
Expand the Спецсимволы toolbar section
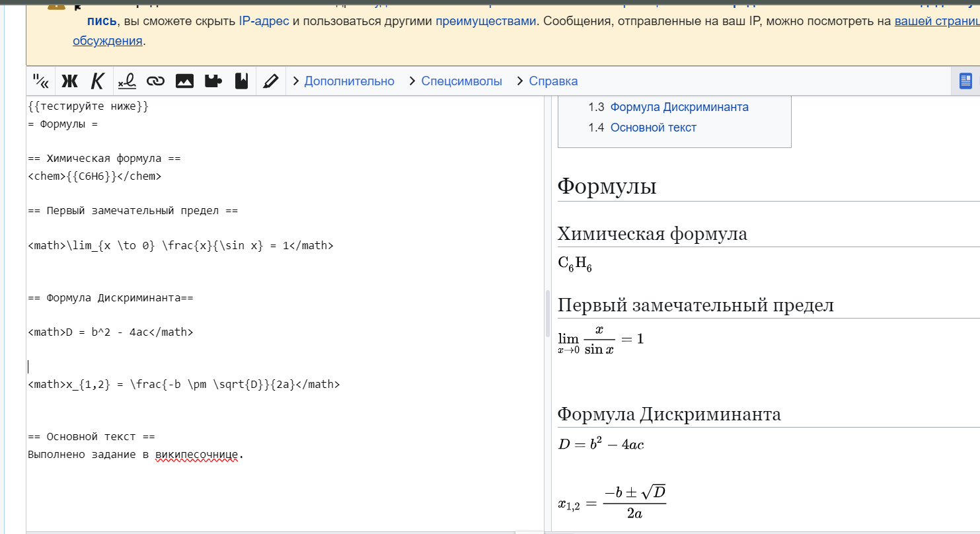pos(455,81)
